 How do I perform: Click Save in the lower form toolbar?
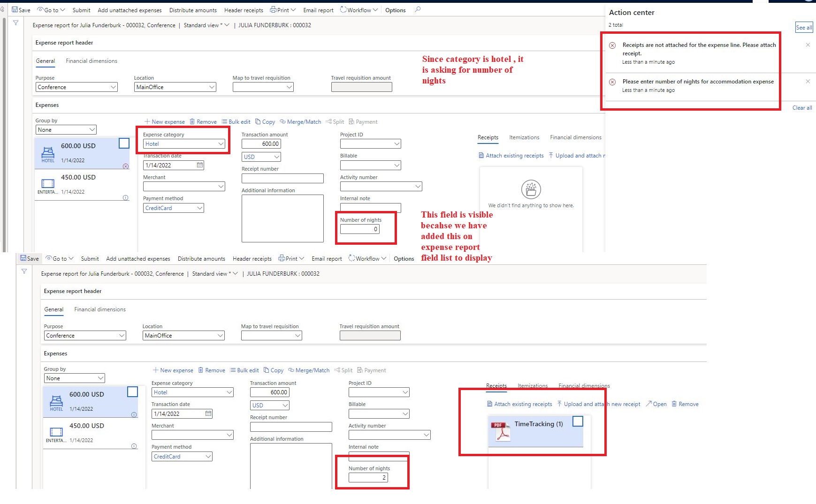30,258
